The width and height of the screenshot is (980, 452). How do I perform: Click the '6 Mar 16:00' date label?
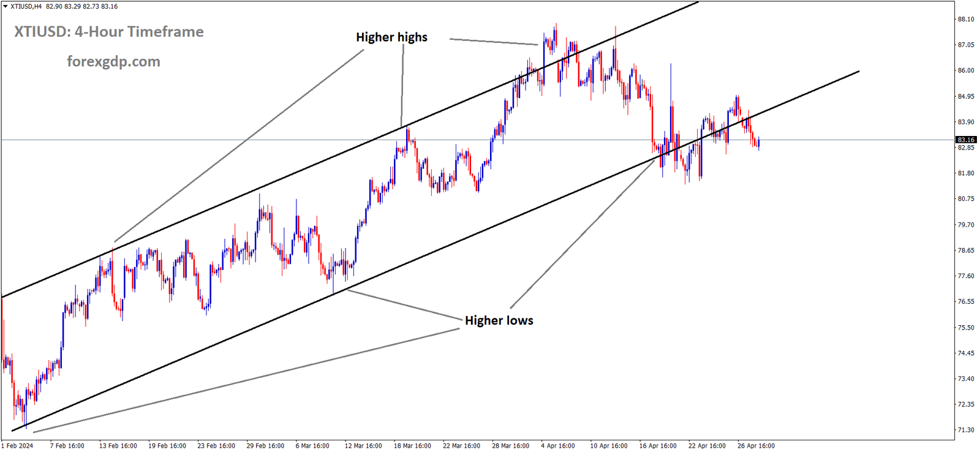pos(312,445)
